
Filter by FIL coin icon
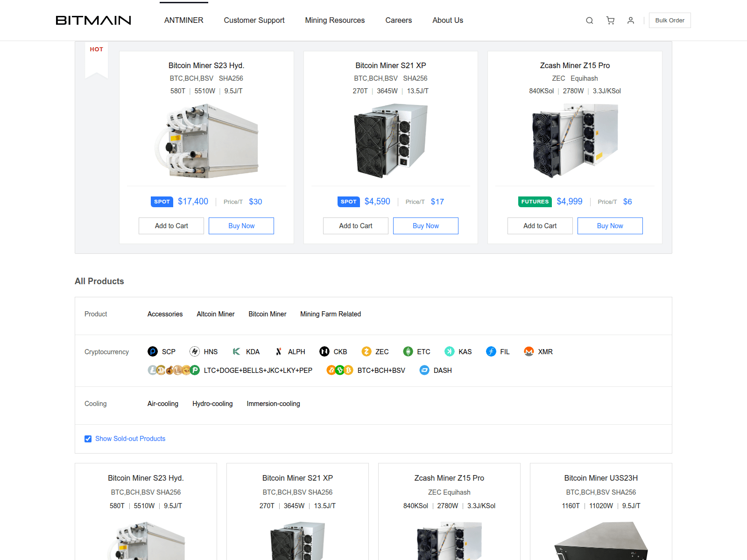click(491, 351)
